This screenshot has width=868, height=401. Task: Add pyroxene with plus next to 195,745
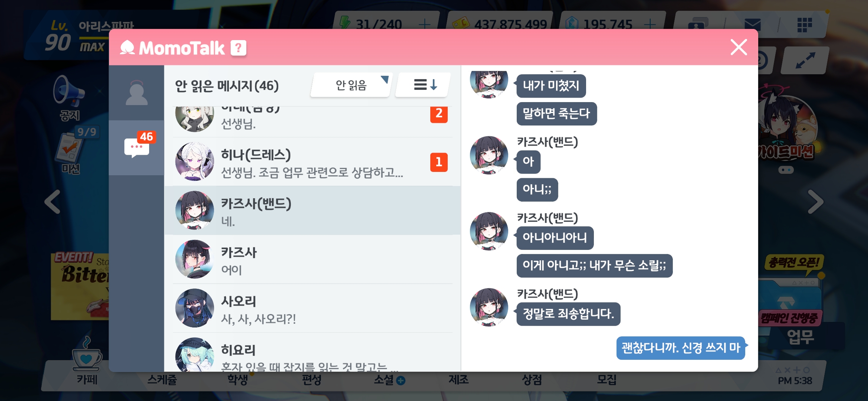pos(650,25)
